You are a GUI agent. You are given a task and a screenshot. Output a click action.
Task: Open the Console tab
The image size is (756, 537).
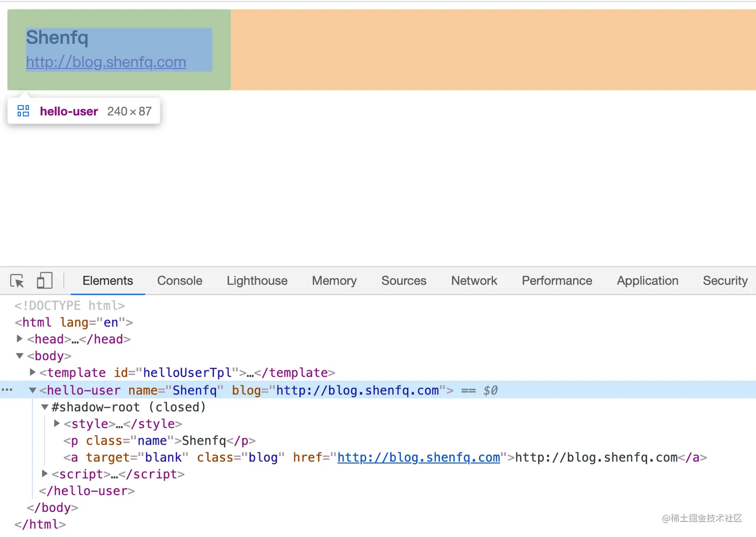tap(179, 281)
